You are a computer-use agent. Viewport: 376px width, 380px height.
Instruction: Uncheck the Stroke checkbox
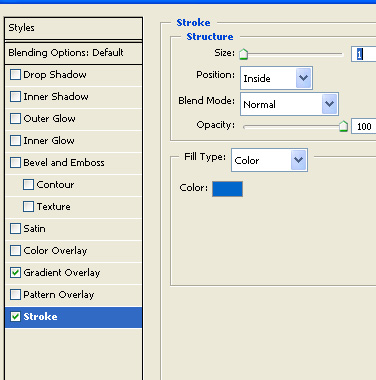click(x=15, y=316)
